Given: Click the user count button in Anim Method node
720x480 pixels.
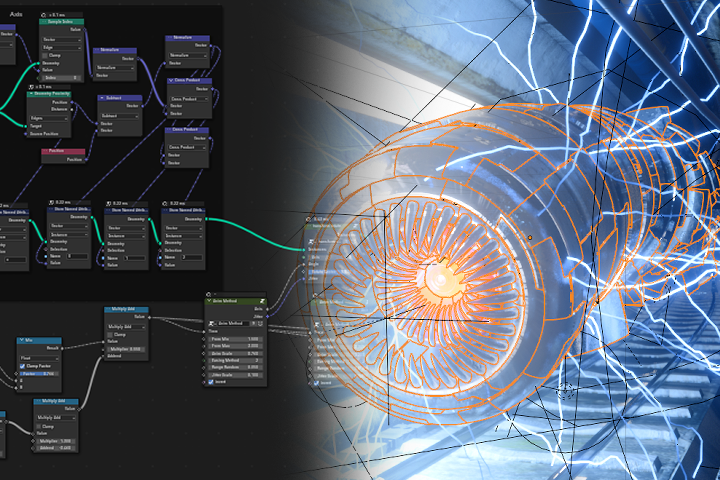Looking at the screenshot, I should click(253, 323).
